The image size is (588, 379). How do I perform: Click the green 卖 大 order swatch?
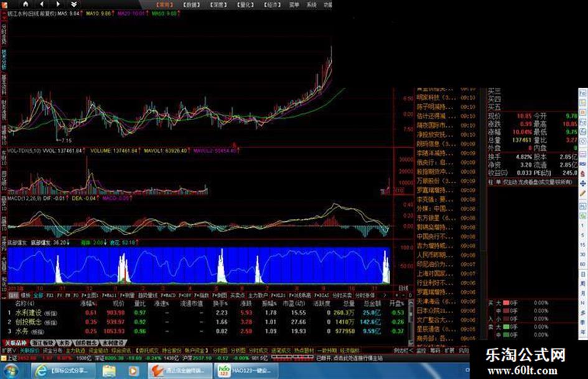(x=506, y=327)
